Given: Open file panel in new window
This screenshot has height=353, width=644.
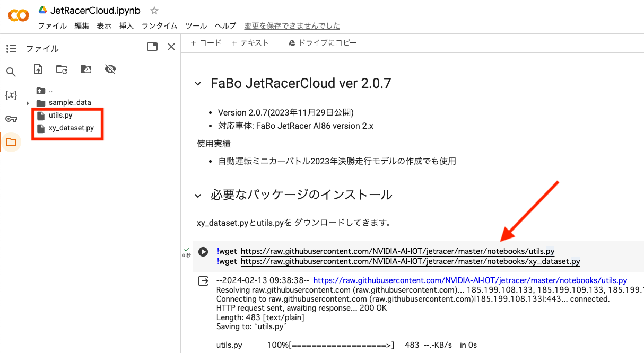Looking at the screenshot, I should (152, 47).
